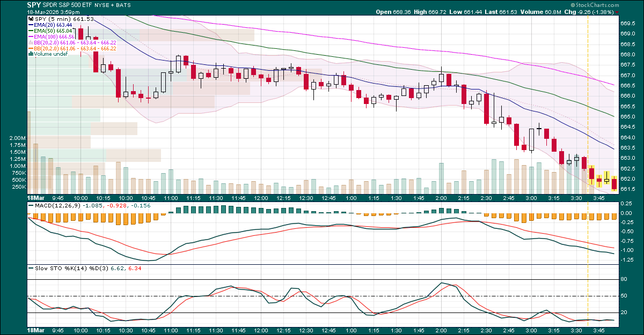The height and width of the screenshot is (335, 644).
Task: Click the stochastic axis 80 label
Action: tap(624, 279)
